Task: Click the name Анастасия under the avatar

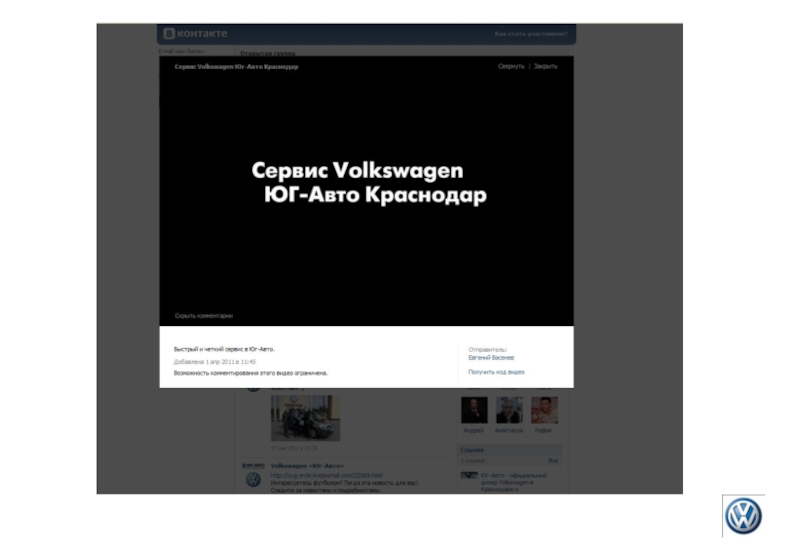Action: pyautogui.click(x=509, y=431)
